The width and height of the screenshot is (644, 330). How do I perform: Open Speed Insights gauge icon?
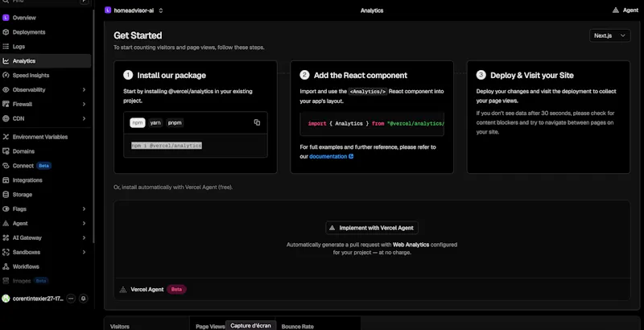tap(6, 75)
